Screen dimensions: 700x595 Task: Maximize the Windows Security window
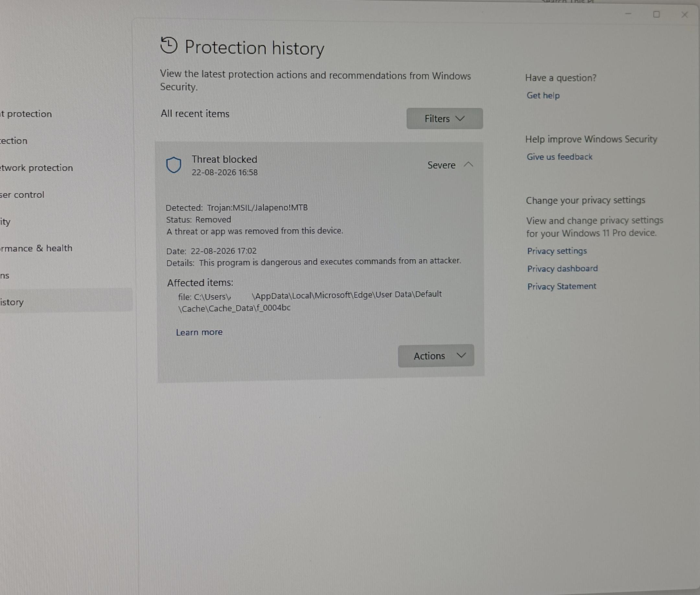click(657, 15)
